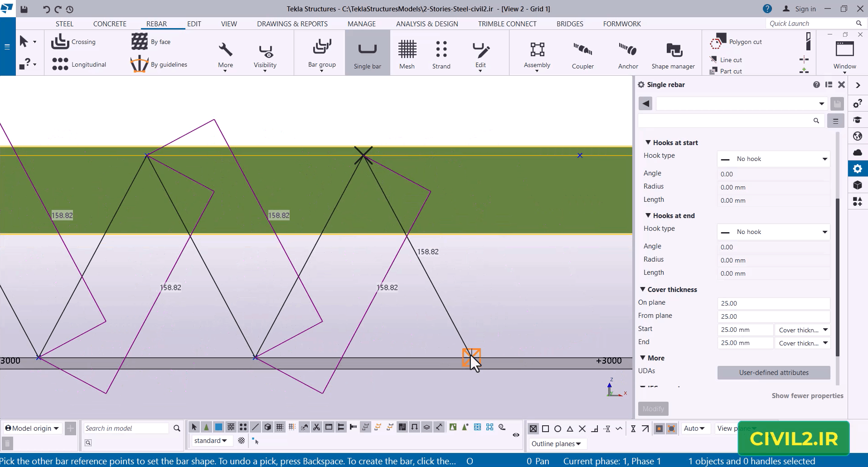
Task: Open the DRAWINGS & REPORTS tab
Action: 292,24
